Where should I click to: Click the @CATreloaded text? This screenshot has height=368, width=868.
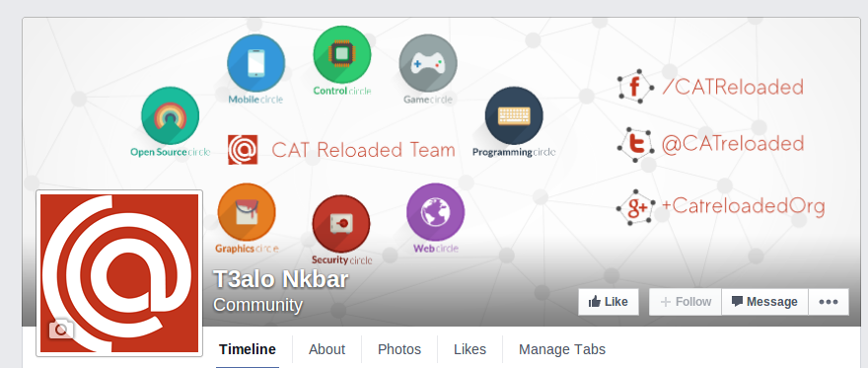tap(732, 144)
